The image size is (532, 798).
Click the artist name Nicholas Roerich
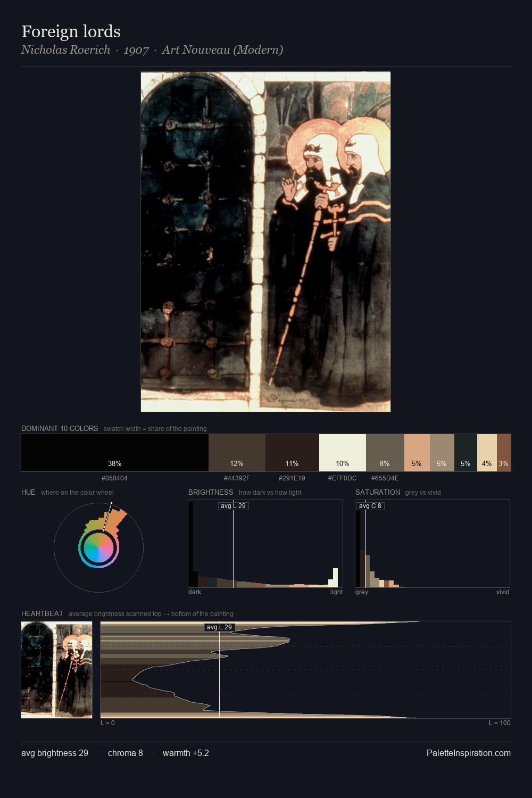pyautogui.click(x=65, y=50)
